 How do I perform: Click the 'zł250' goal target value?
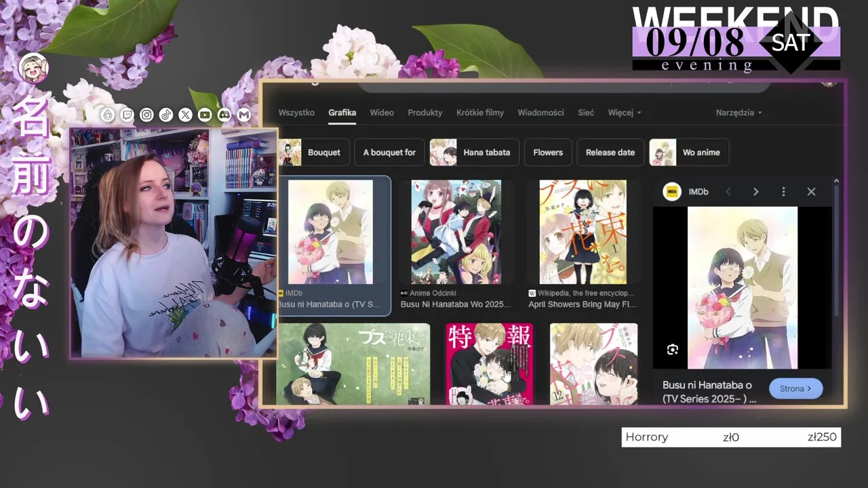(x=822, y=437)
